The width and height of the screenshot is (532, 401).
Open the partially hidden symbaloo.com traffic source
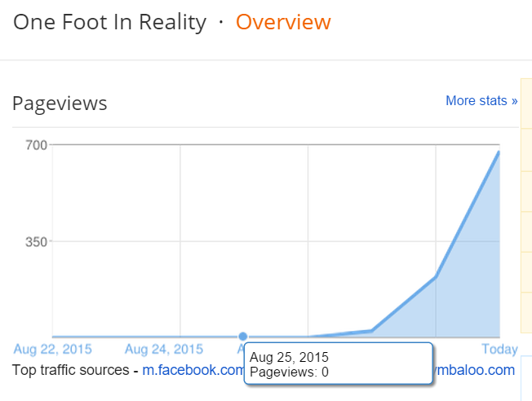[474, 370]
